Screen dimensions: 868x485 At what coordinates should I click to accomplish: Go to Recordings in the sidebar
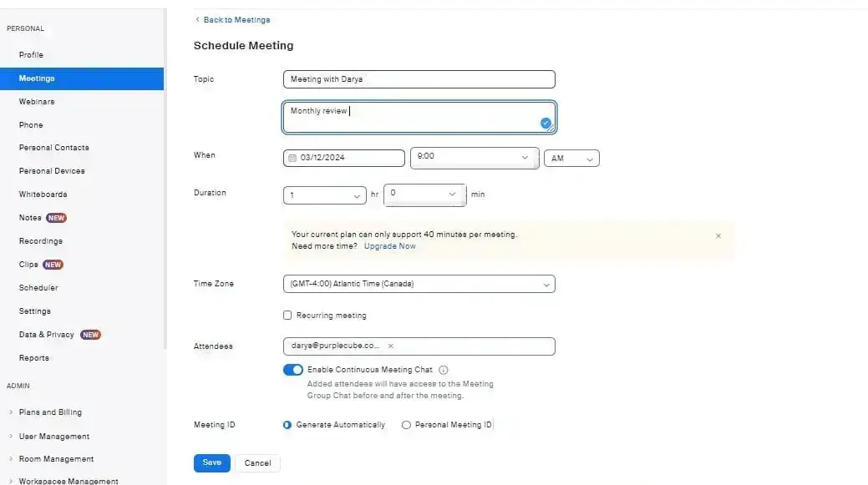[x=40, y=241]
